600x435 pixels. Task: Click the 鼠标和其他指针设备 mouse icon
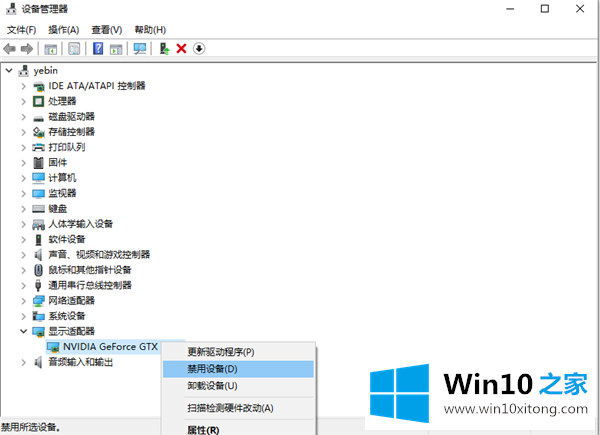39,270
